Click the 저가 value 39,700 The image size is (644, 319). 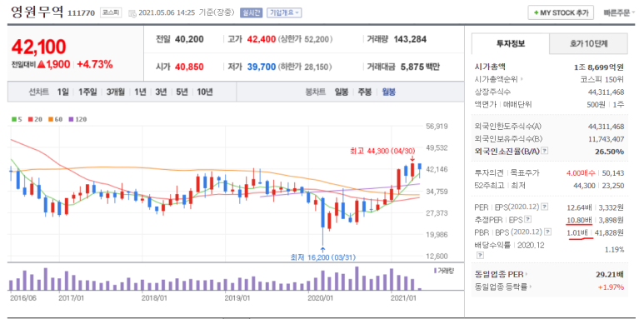(x=262, y=67)
